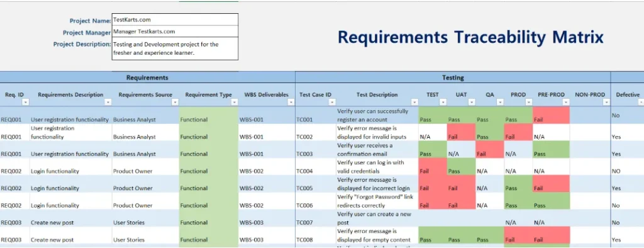Open the WBS Deliverables filter dropdown

pyautogui.click(x=291, y=102)
